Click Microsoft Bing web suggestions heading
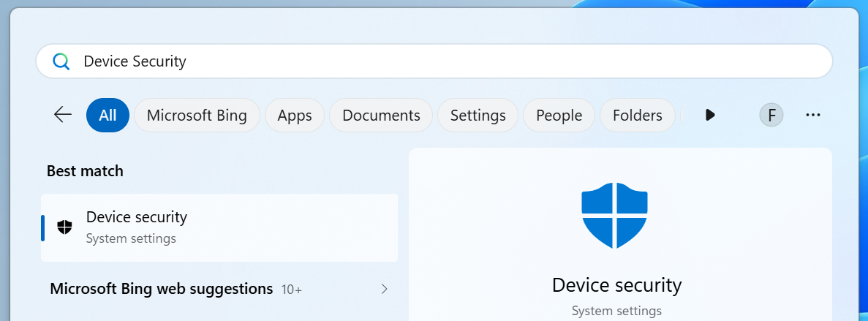This screenshot has height=321, width=868. click(x=161, y=289)
